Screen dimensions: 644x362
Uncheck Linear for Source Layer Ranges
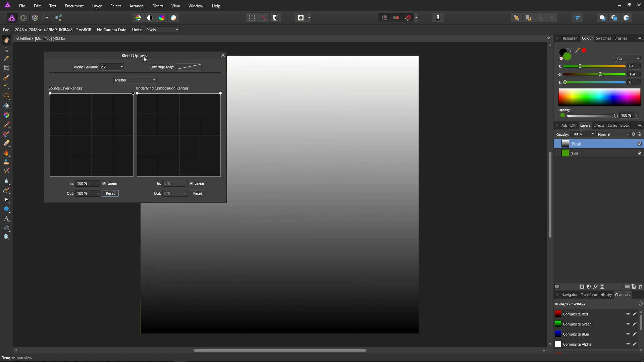click(x=104, y=183)
